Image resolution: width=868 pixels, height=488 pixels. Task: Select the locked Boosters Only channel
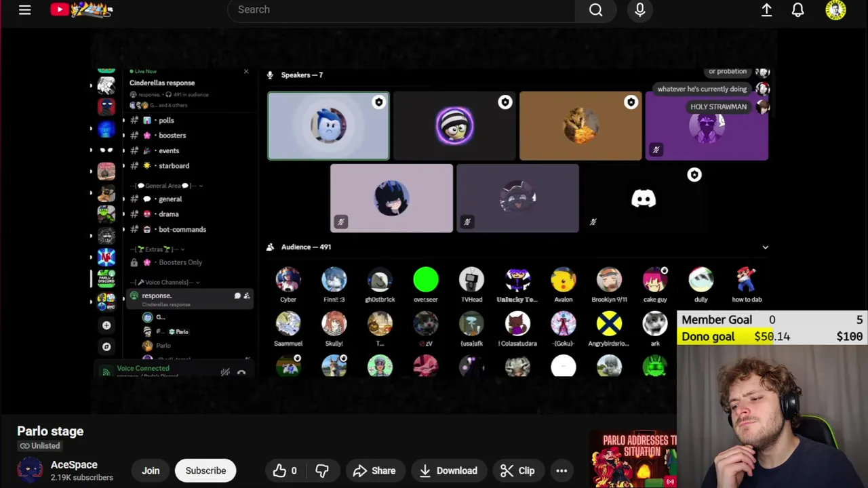click(180, 262)
